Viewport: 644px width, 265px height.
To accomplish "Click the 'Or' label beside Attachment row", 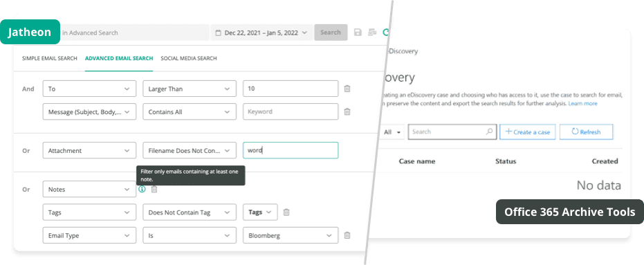I will (x=26, y=150).
